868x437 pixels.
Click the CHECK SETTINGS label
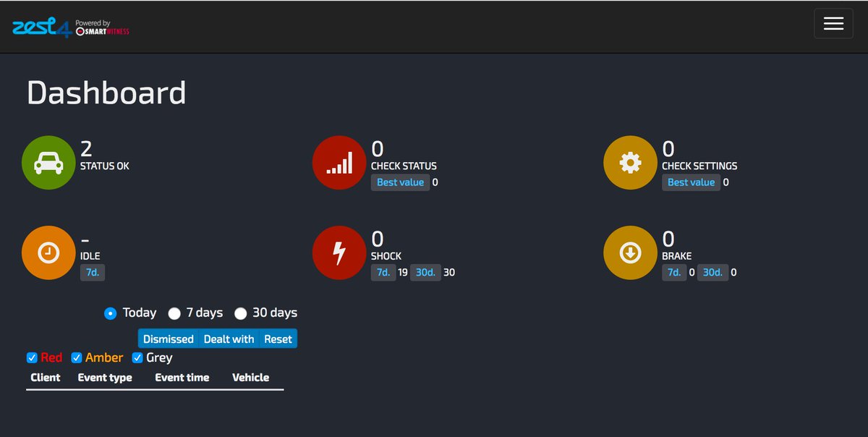[x=699, y=166]
